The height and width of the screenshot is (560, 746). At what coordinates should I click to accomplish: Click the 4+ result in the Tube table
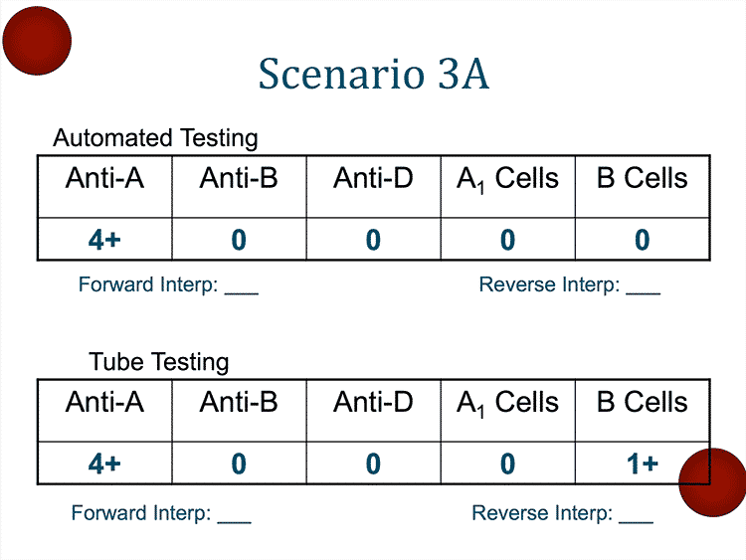(x=104, y=464)
